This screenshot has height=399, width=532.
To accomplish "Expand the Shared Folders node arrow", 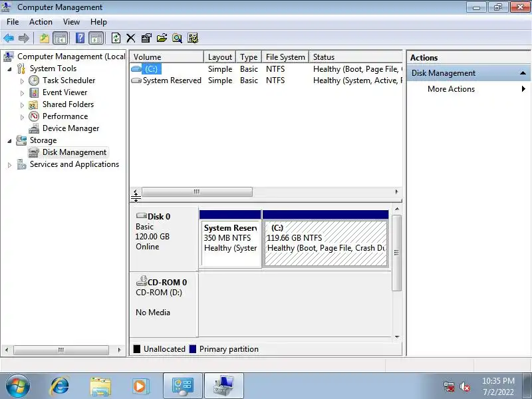I will click(x=22, y=105).
